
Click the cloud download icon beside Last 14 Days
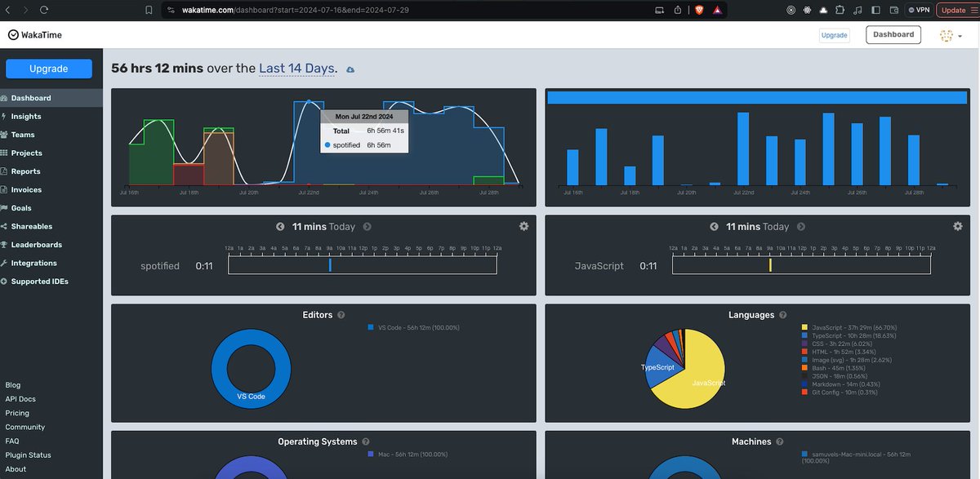350,70
